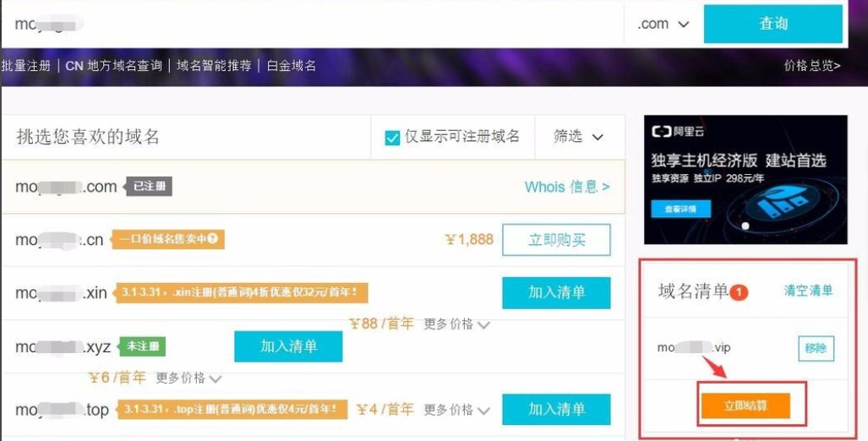The height and width of the screenshot is (441, 868).
Task: Click the 挑选您喜欢的域名 heading
Action: pos(88,137)
